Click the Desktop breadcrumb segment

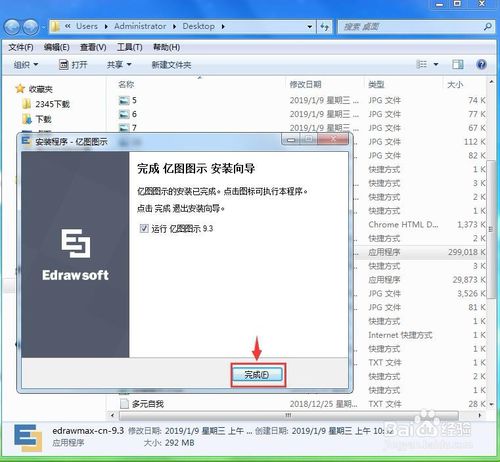tap(198, 26)
